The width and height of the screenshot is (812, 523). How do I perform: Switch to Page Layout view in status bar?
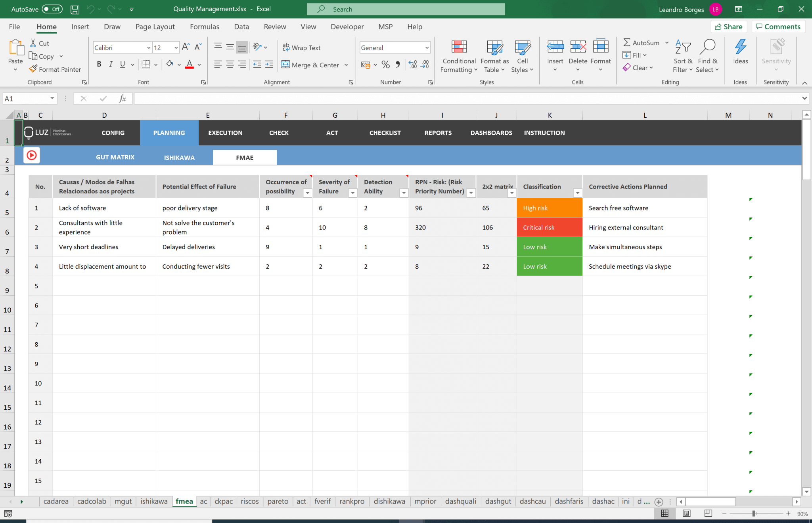(687, 513)
